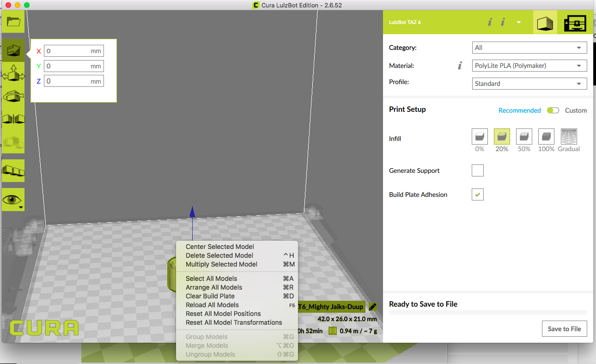Click the Save to File button

click(564, 329)
